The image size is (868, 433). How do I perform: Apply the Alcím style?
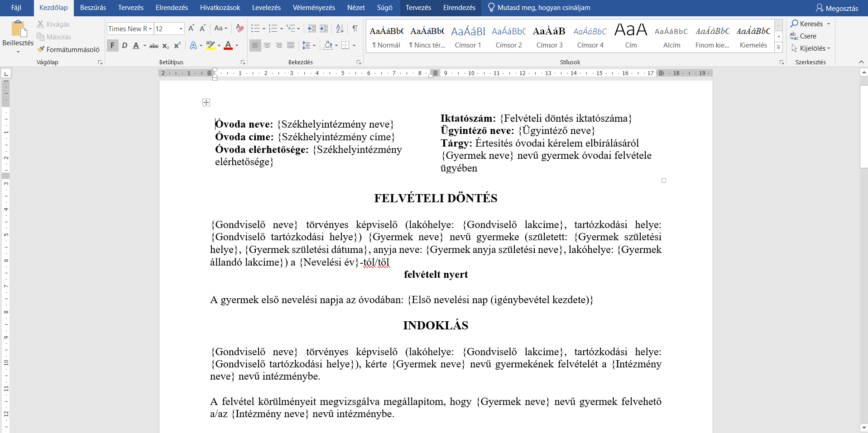point(671,37)
